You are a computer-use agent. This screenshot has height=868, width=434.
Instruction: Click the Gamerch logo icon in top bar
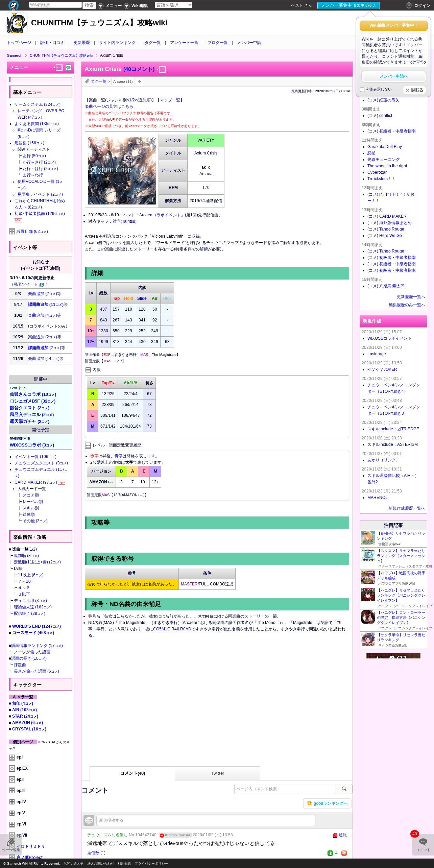[x=14, y=5]
